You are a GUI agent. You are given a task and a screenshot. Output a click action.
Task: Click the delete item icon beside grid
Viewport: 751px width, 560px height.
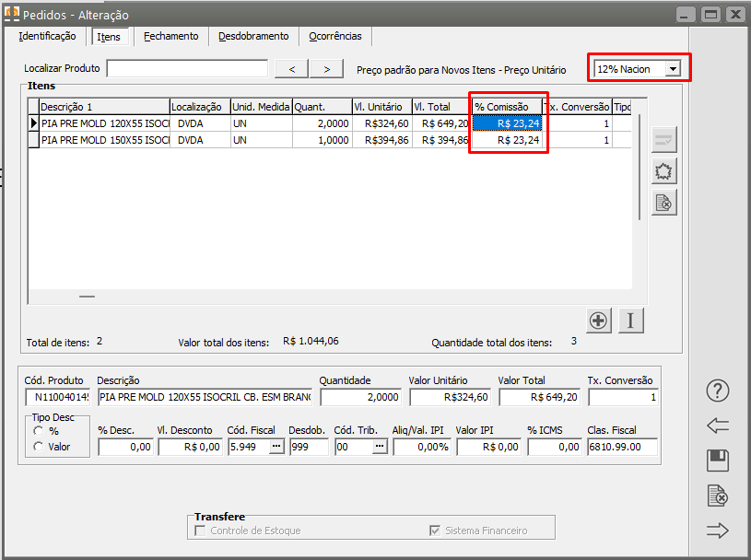point(664,203)
